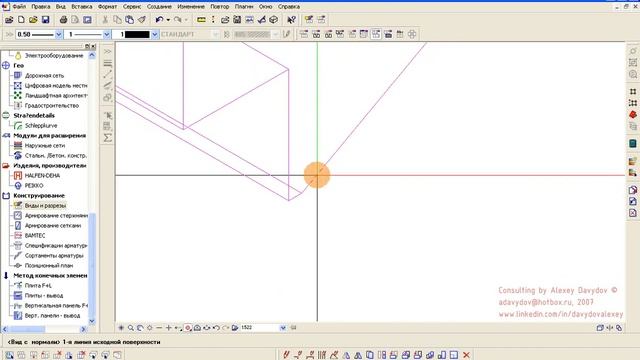640x360 pixels.
Task: Click the Cut scissors icon
Action: pos(105,20)
